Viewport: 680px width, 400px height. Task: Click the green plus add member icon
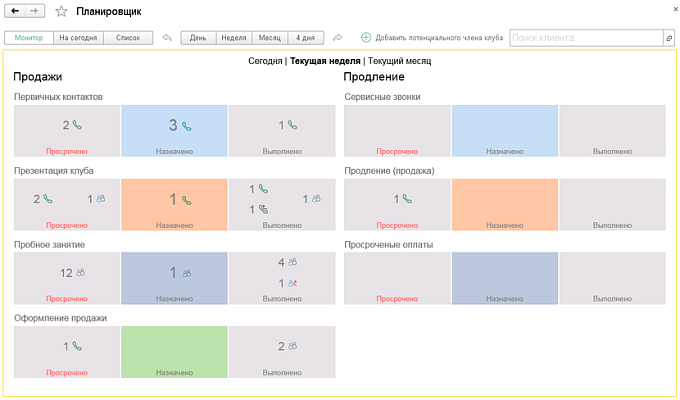pos(366,38)
